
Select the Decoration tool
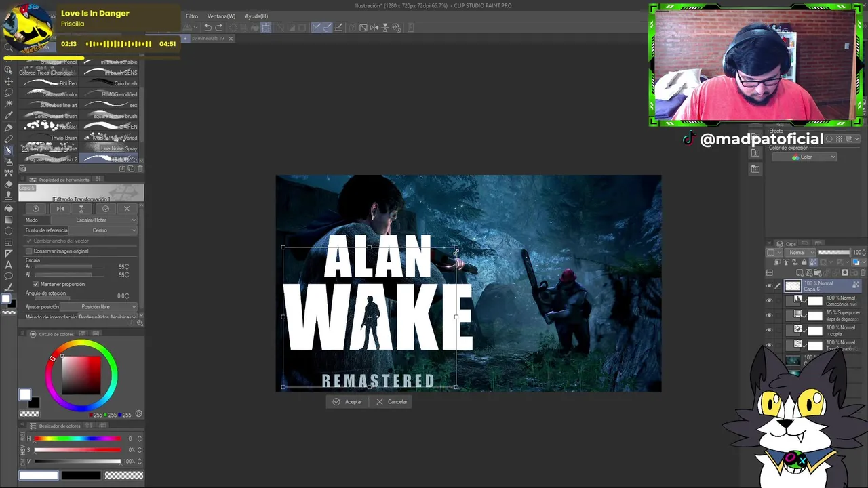click(x=8, y=174)
